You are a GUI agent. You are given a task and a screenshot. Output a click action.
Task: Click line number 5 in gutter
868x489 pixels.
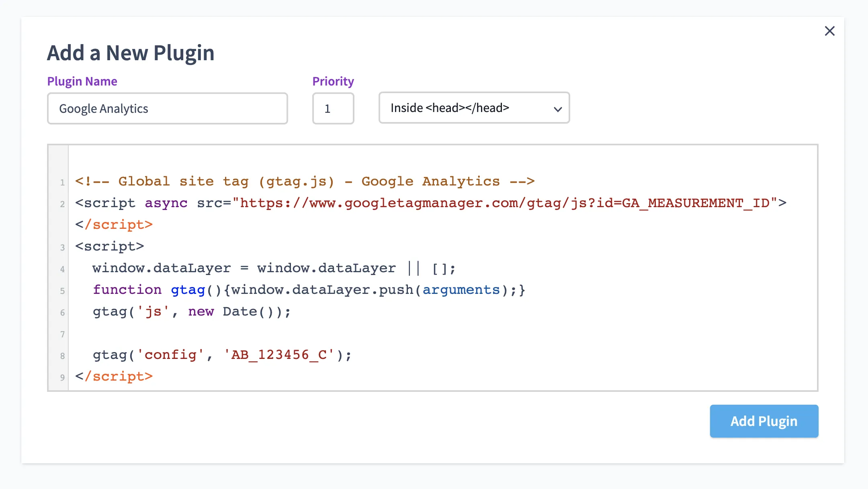62,291
